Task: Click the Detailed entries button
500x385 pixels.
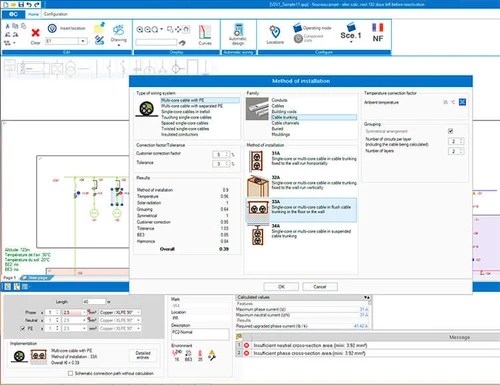Action: [x=143, y=355]
